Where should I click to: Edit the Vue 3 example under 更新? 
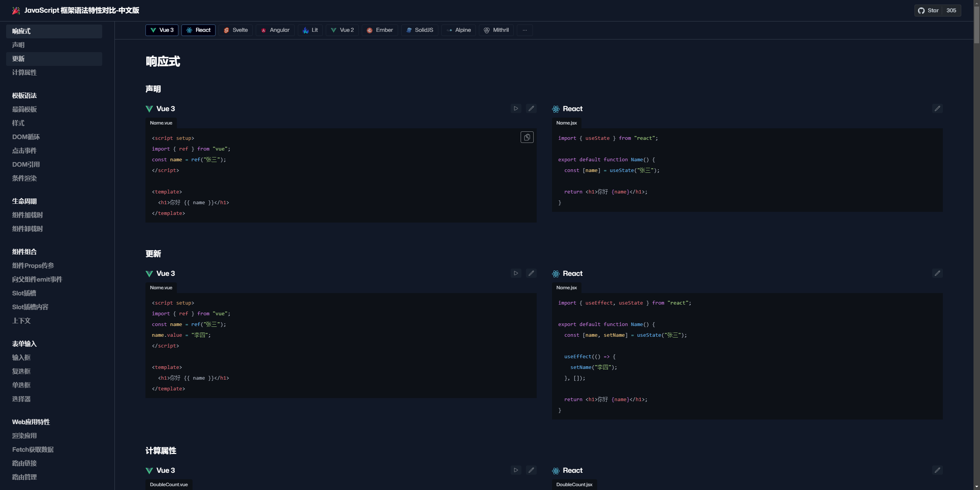point(531,273)
